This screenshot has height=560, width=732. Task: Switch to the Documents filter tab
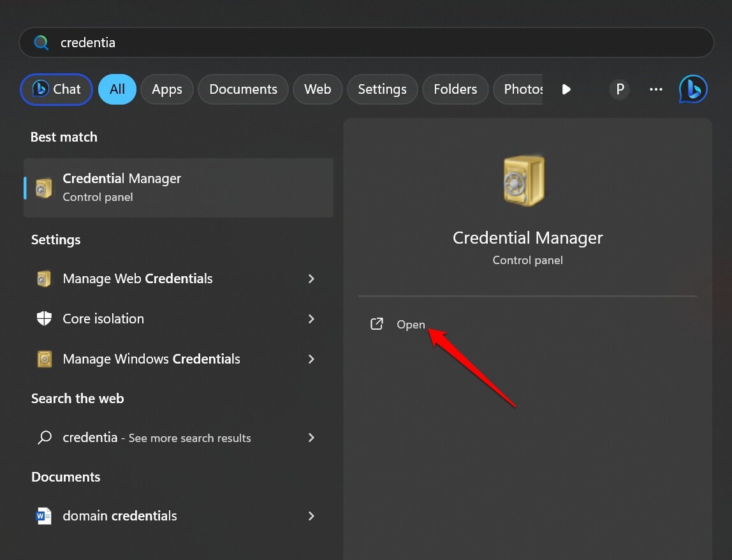243,89
